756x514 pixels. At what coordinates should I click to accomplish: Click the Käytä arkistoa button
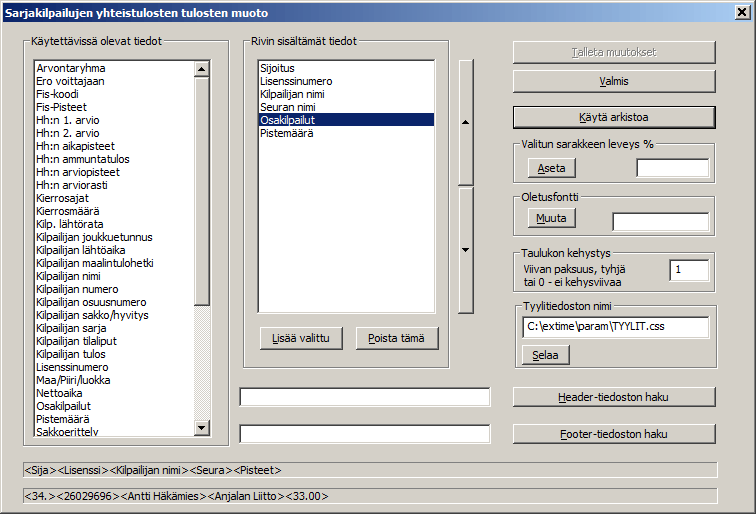[x=614, y=117]
